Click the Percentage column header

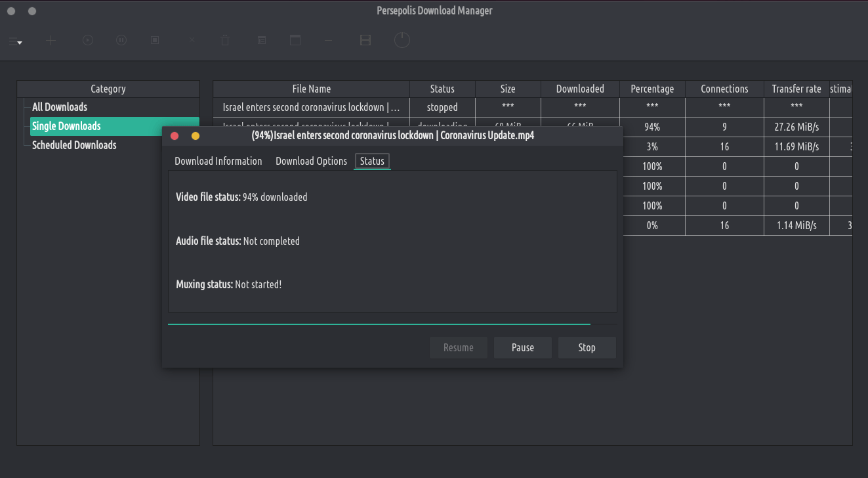tap(652, 89)
